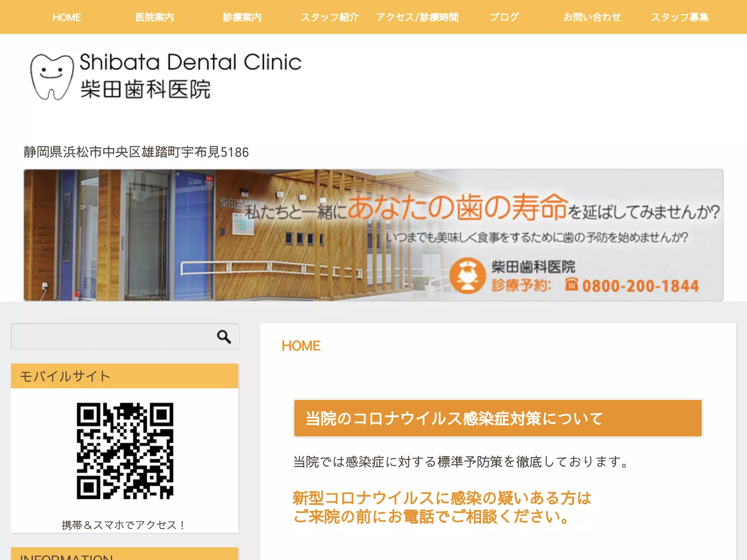Click the Shibata Dental Clinic logo text
This screenshot has width=747, height=560.
click(190, 62)
